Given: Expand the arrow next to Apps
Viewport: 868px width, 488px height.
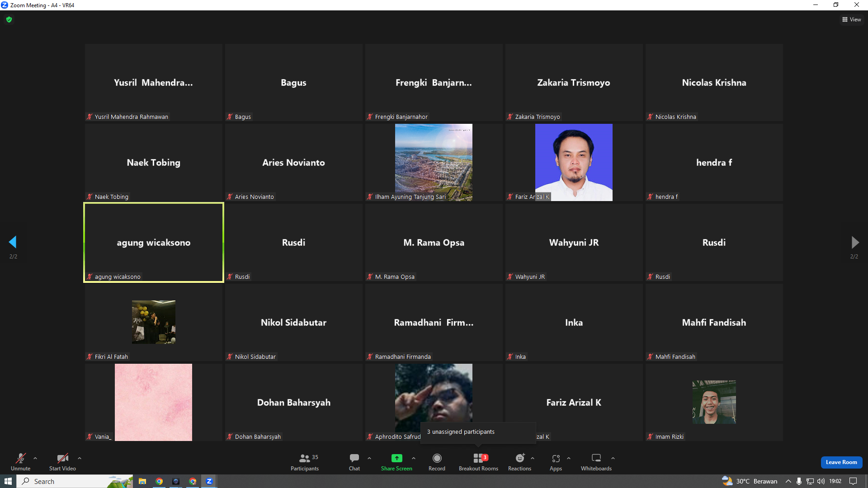Looking at the screenshot, I should click(569, 458).
